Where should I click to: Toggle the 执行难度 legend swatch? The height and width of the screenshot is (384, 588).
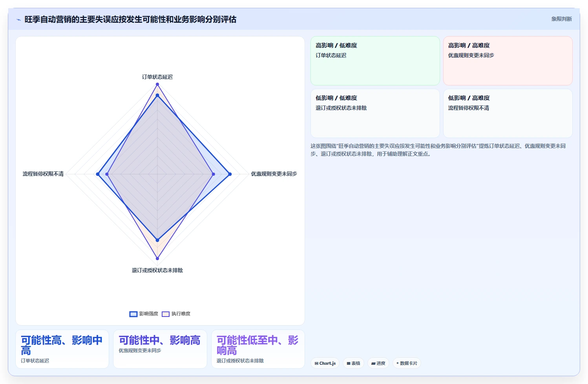click(166, 314)
